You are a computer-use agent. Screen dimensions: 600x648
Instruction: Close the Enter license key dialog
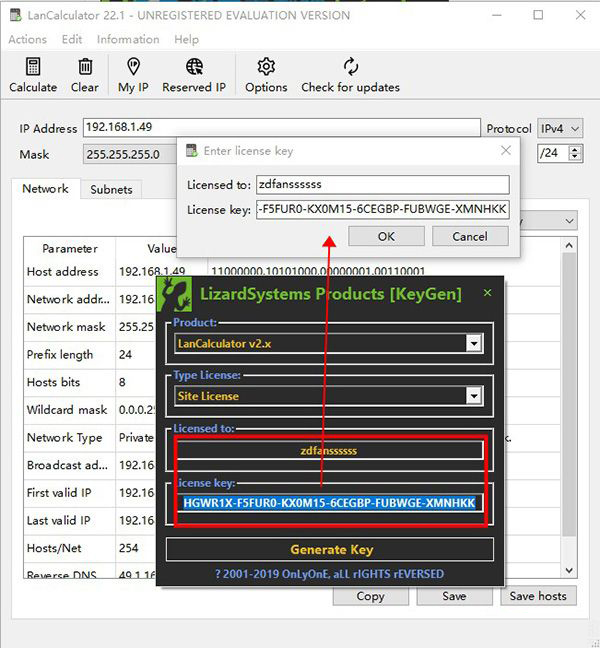click(506, 150)
